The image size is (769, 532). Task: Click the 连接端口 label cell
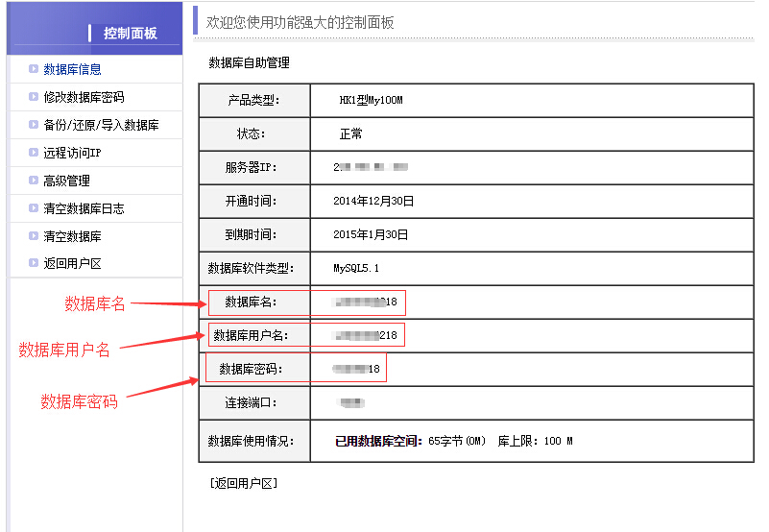[254, 403]
